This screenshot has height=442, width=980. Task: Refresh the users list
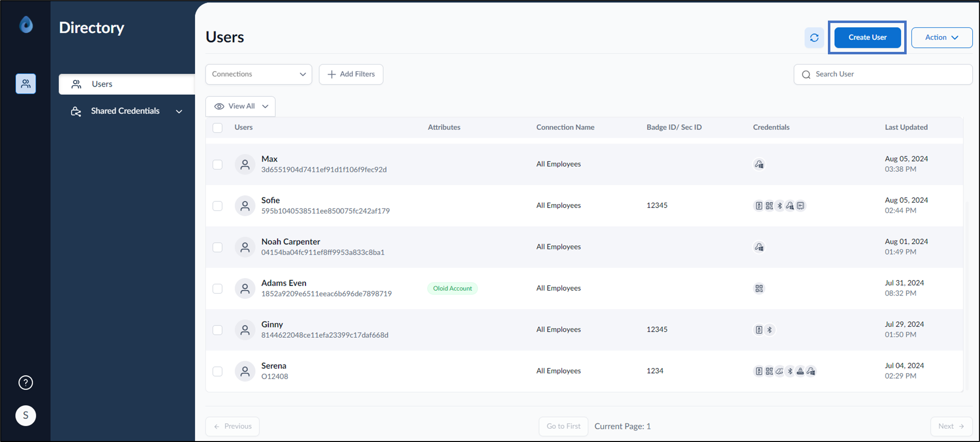[x=814, y=38]
